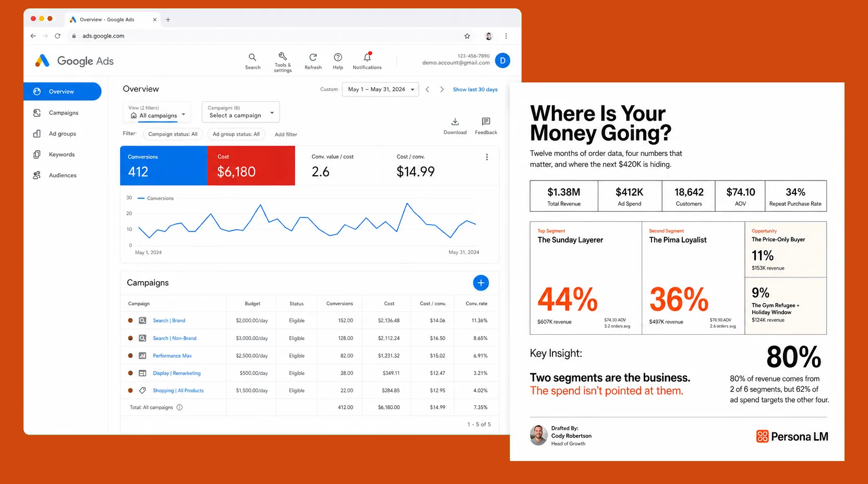The image size is (868, 484).
Task: Bookmark this page with the star icon
Action: [x=467, y=36]
